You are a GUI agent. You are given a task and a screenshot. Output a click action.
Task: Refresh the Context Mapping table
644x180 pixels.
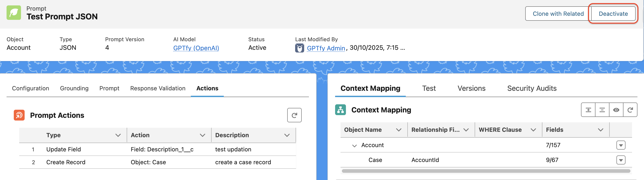pyautogui.click(x=630, y=110)
